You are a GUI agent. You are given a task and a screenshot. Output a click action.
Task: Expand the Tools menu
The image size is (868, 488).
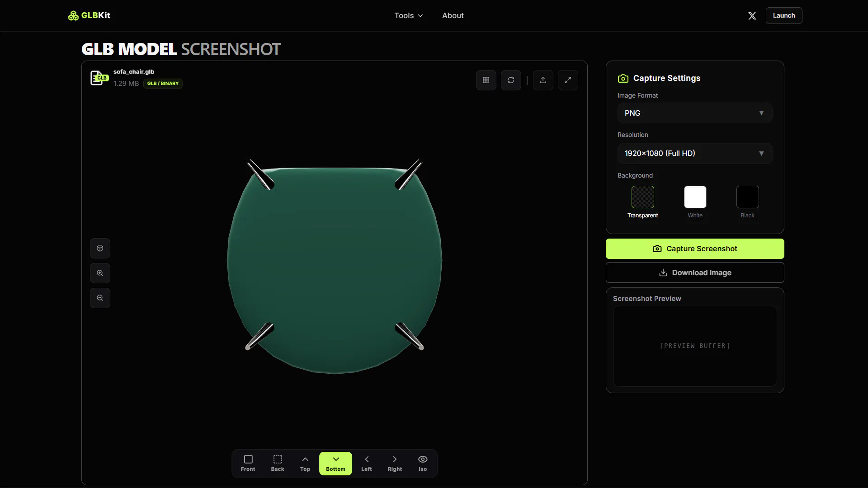coord(409,16)
